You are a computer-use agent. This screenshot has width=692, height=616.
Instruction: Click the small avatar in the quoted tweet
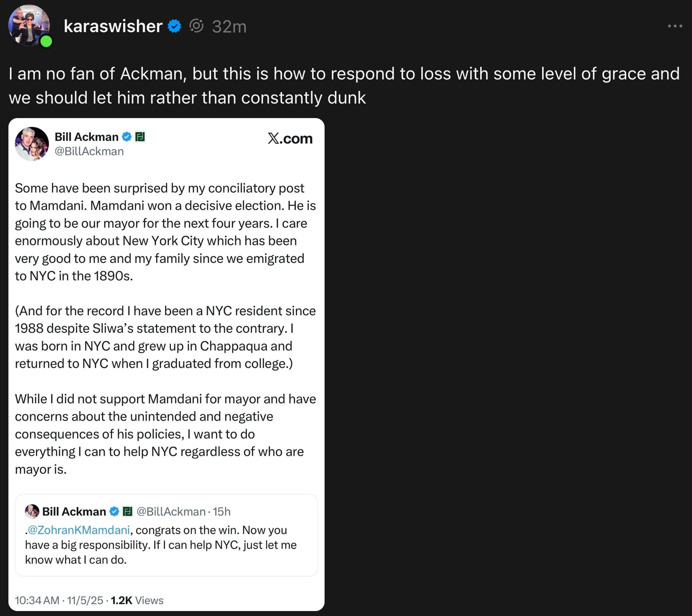32,511
